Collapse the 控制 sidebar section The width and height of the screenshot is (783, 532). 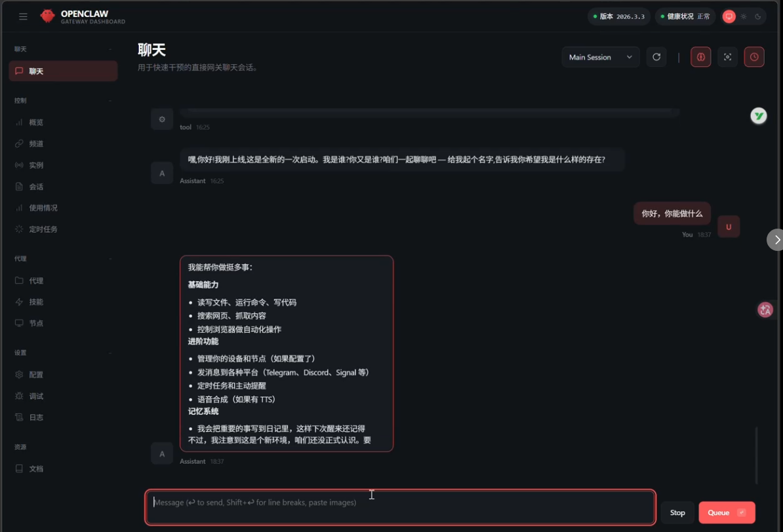[x=110, y=100]
